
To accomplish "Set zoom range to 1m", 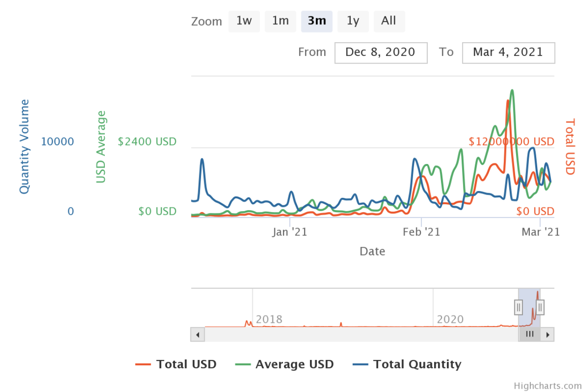I will click(x=280, y=21).
